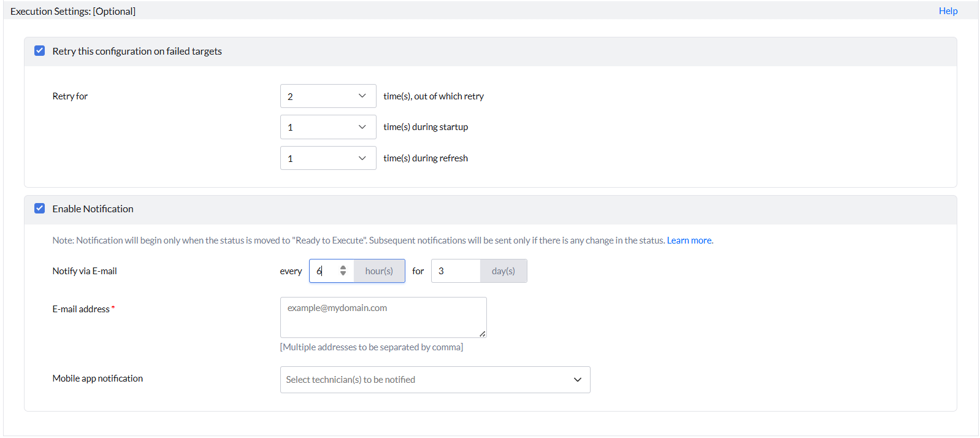Screen dimensions: 980x438
Task: Click the 'Retry this configuration on failed targets' label
Action: tap(137, 52)
